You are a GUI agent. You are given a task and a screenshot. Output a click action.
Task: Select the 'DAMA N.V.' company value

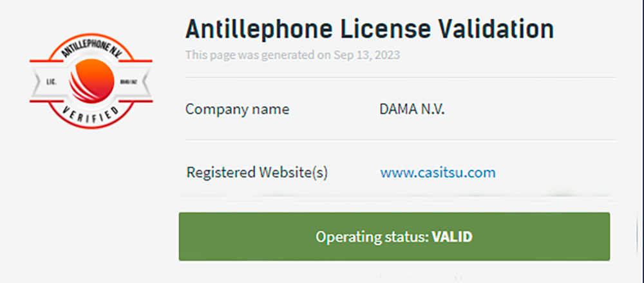pyautogui.click(x=412, y=109)
